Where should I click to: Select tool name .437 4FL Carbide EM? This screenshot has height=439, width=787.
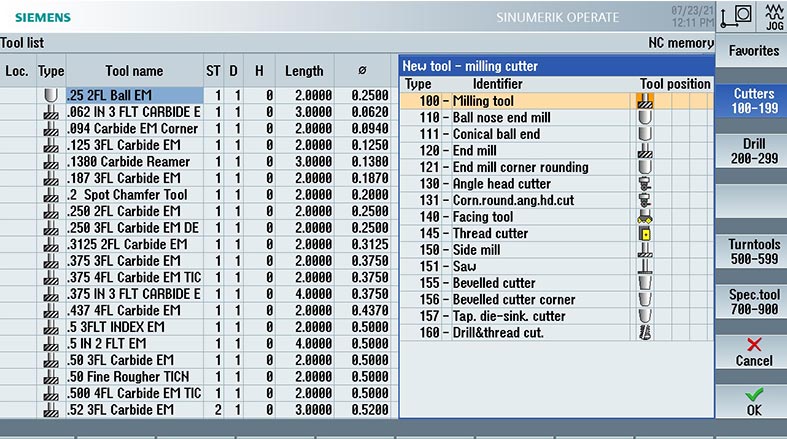(x=135, y=311)
